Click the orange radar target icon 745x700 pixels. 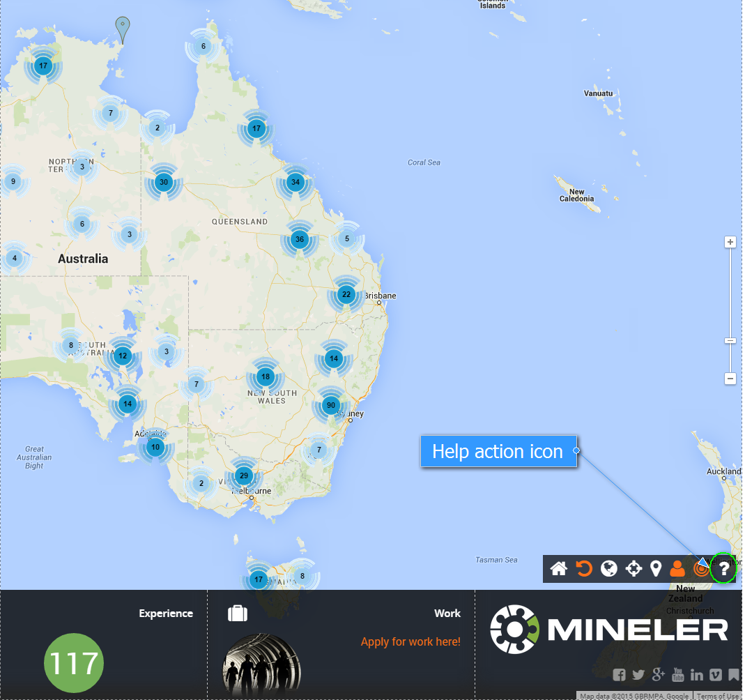click(700, 570)
